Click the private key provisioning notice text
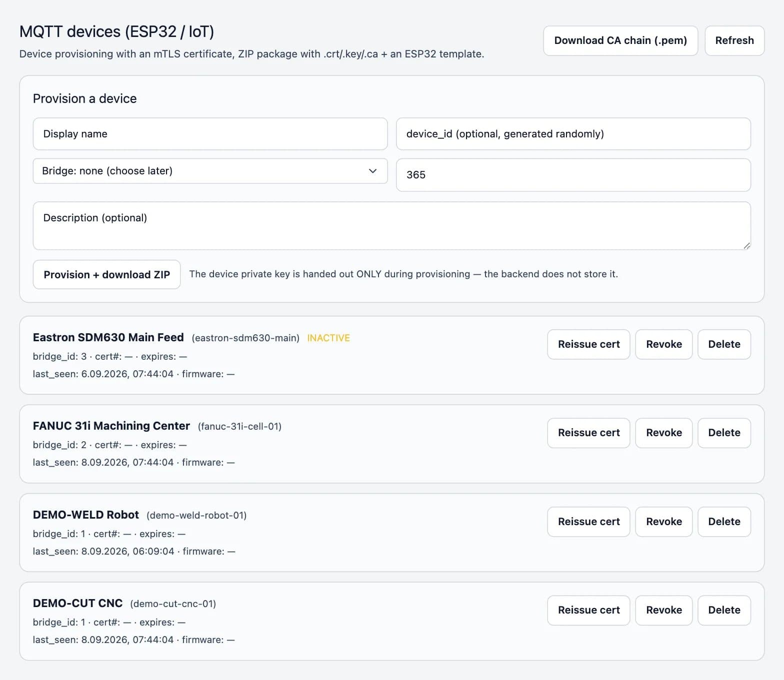 click(403, 274)
